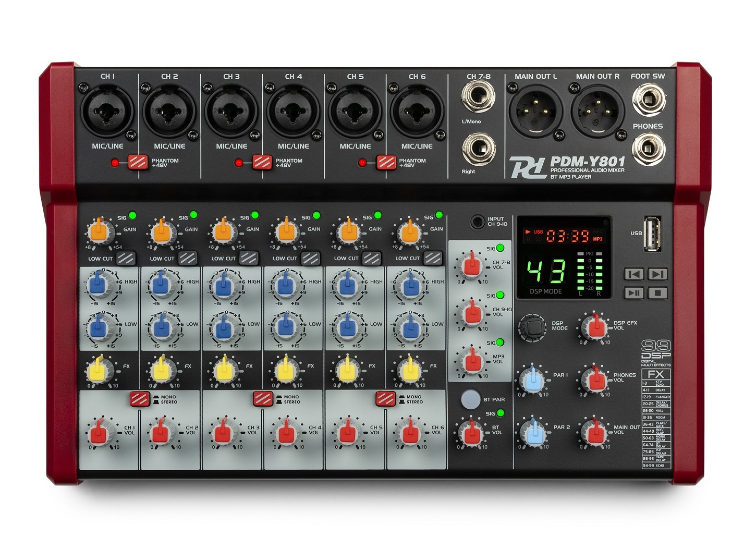Click the CH 5 blue LOW EQ knob
The image size is (756, 550).
point(347,328)
